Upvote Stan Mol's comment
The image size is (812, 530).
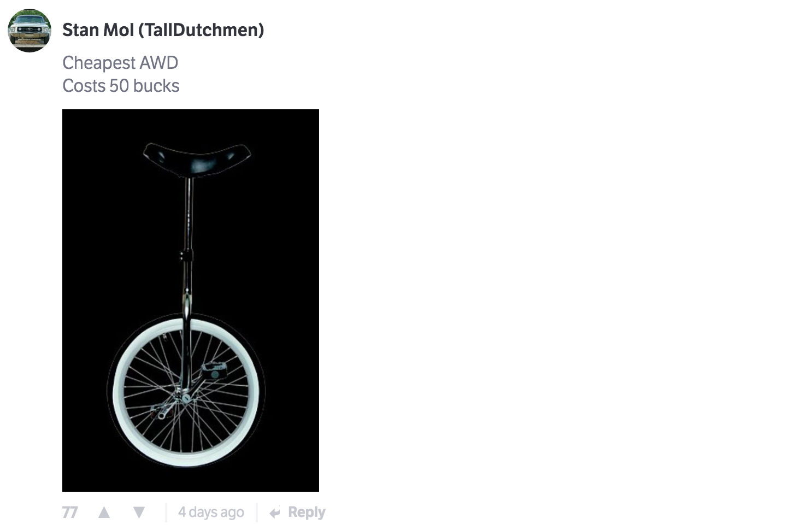coord(104,513)
